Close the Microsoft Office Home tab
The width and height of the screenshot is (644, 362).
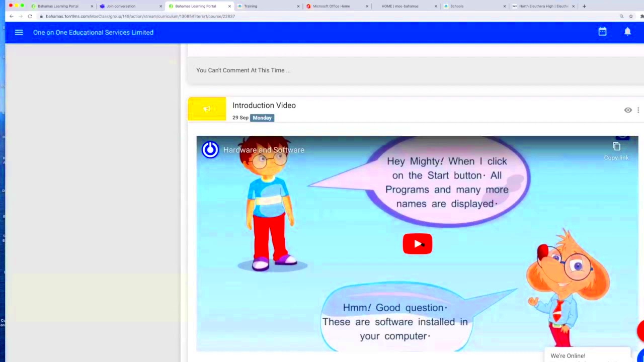[x=367, y=7]
